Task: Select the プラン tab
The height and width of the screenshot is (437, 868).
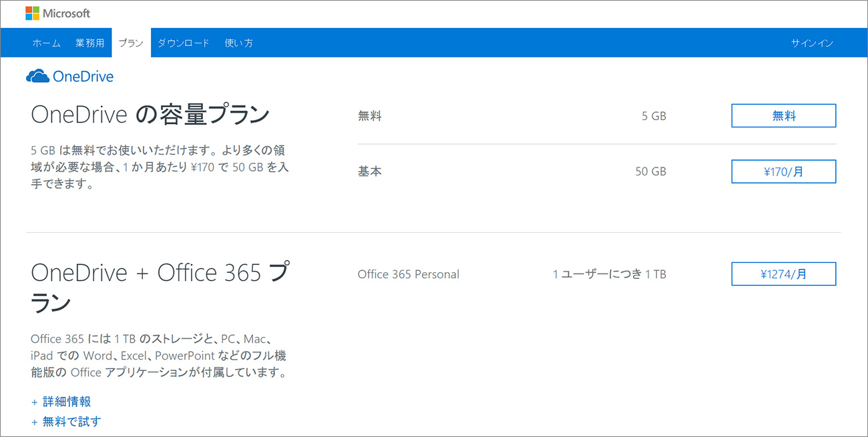Action: click(x=131, y=43)
